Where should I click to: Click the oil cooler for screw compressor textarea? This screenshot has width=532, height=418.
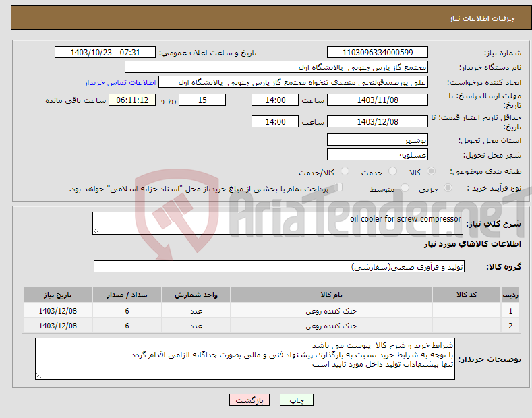pyautogui.click(x=278, y=223)
